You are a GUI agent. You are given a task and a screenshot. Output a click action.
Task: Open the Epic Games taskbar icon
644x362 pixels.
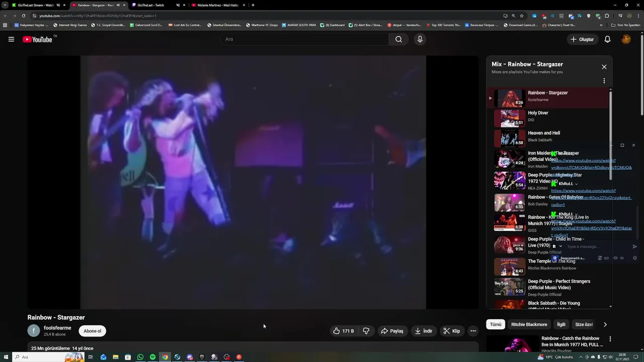click(x=202, y=357)
